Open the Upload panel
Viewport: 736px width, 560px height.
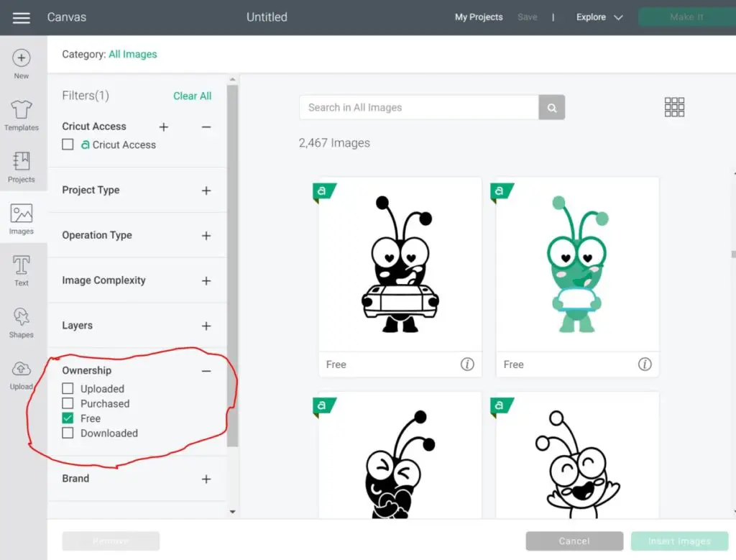[21, 375]
